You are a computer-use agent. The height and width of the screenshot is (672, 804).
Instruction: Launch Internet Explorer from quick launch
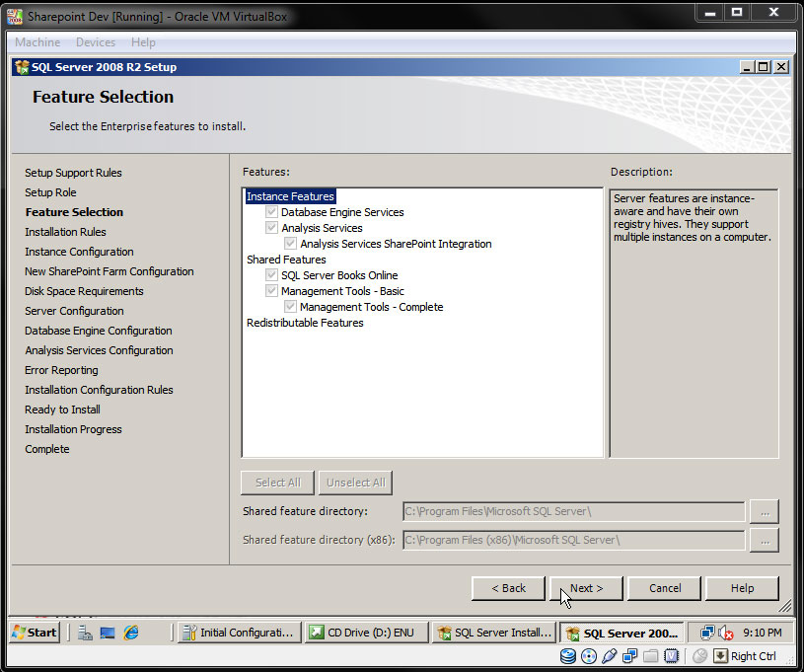click(131, 633)
